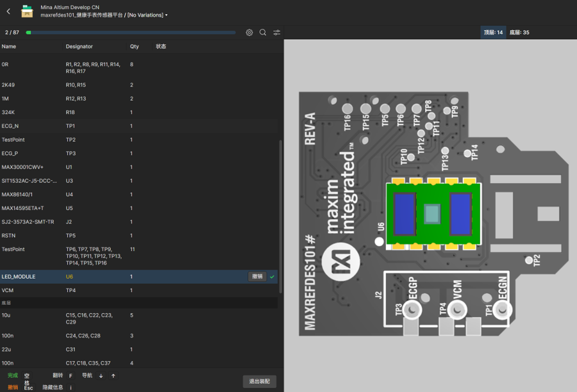
Task: Open the filter sliders icon
Action: 277,33
